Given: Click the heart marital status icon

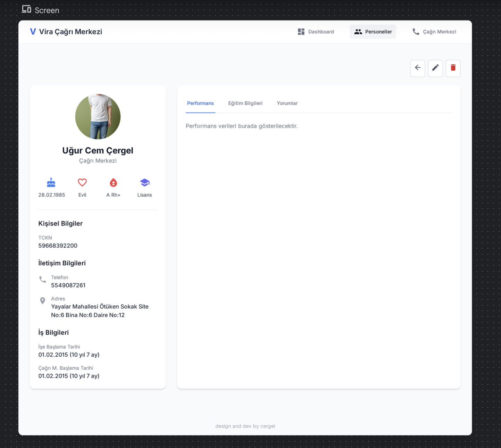Looking at the screenshot, I should coord(82,182).
